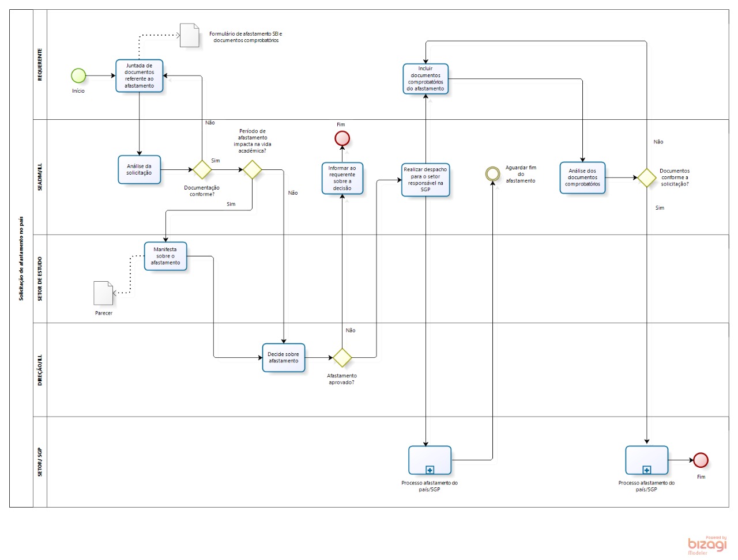Expand the subprocess plus marker below Realizar despacho
Viewport: 738px width, 560px height.
(430, 470)
